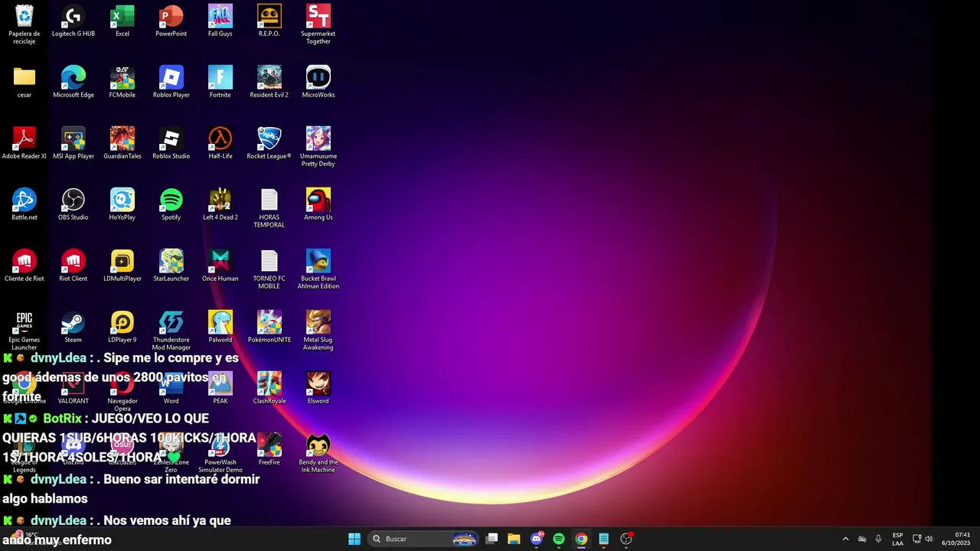Select the R.E.P.O. game shortcut

(269, 21)
